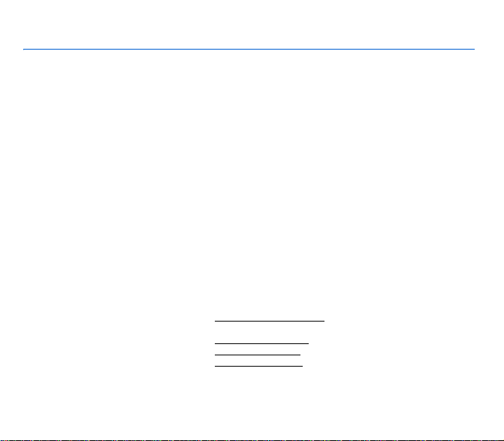This screenshot has height=441, width=504.
Task: Click blank gap between second and shortest lines
Action: tap(258, 349)
